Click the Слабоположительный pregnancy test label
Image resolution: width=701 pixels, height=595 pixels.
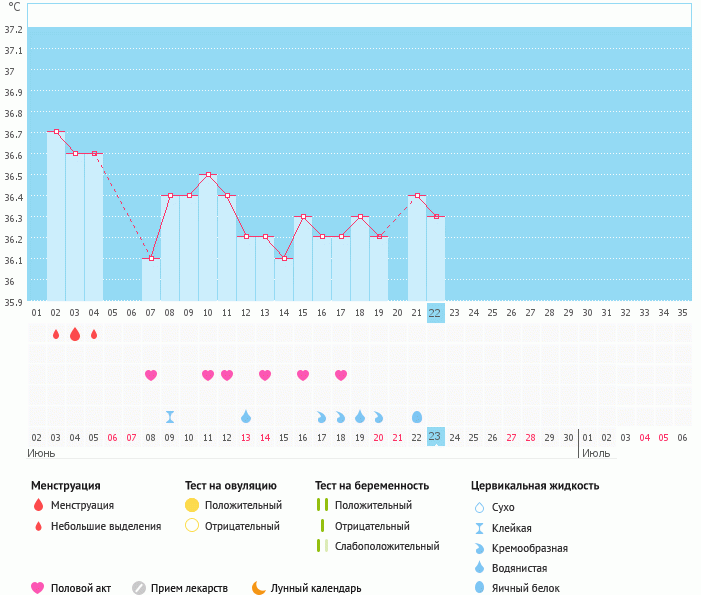tap(387, 546)
